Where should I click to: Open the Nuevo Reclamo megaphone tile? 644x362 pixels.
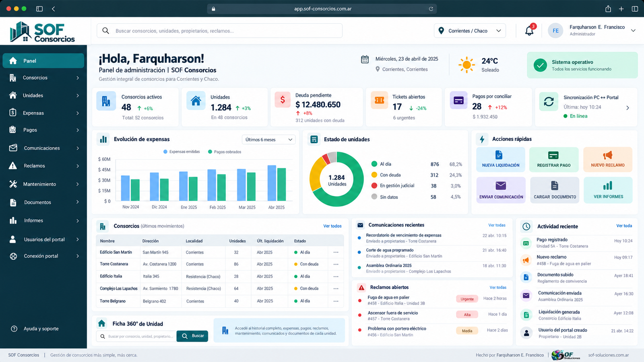point(608,159)
